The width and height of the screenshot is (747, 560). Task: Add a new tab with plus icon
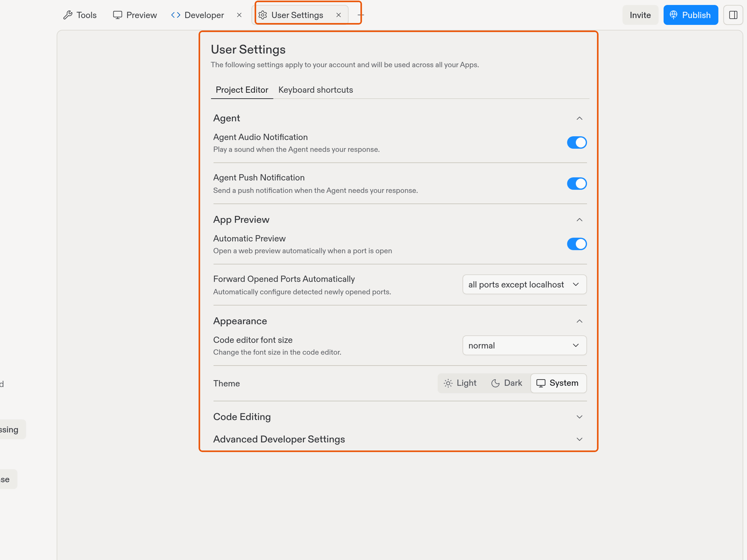(360, 15)
